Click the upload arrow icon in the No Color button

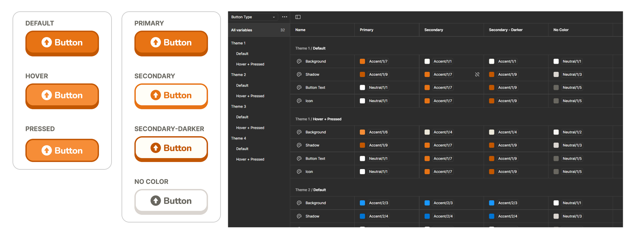(155, 200)
